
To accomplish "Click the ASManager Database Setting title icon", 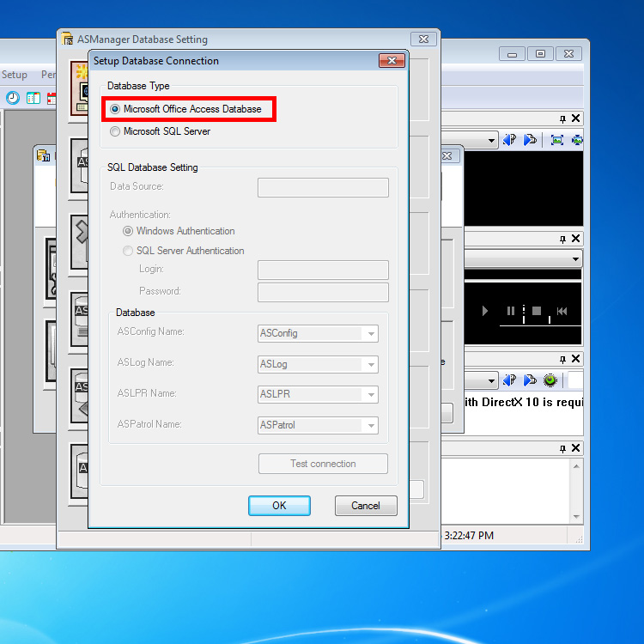I will (x=67, y=39).
